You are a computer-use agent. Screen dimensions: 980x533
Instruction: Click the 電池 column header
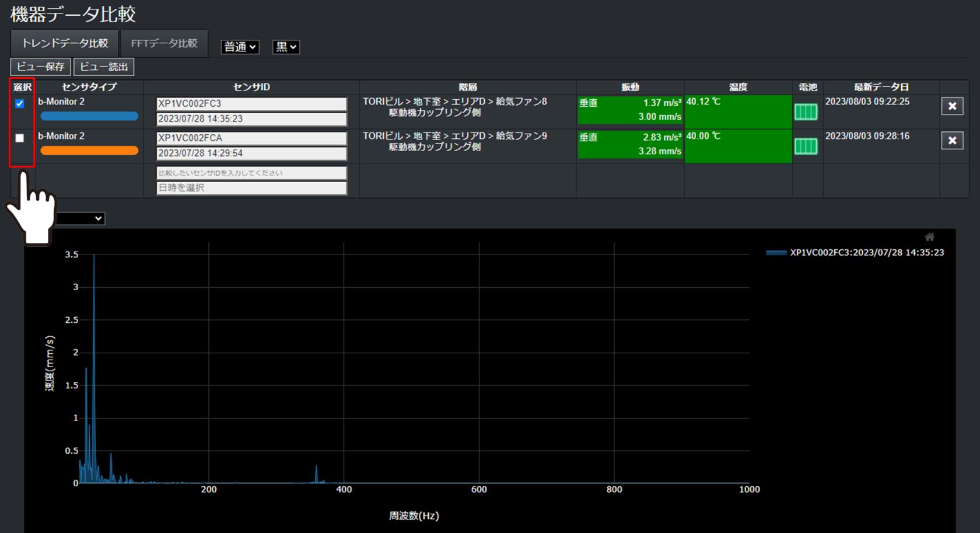pos(807,87)
